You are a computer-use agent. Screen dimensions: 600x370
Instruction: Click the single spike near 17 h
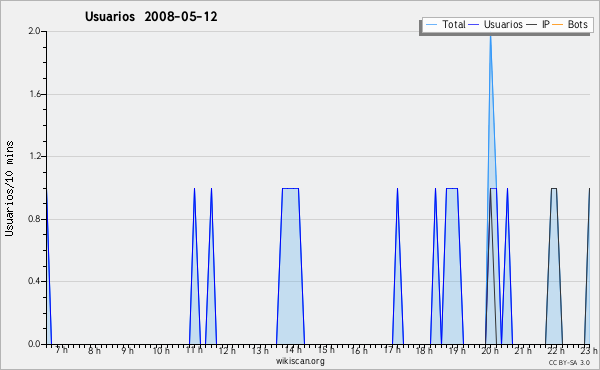pyautogui.click(x=398, y=266)
